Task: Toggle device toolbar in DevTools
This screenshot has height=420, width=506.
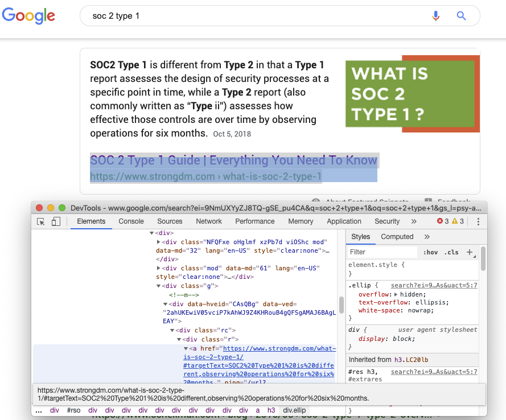Action: (x=56, y=221)
